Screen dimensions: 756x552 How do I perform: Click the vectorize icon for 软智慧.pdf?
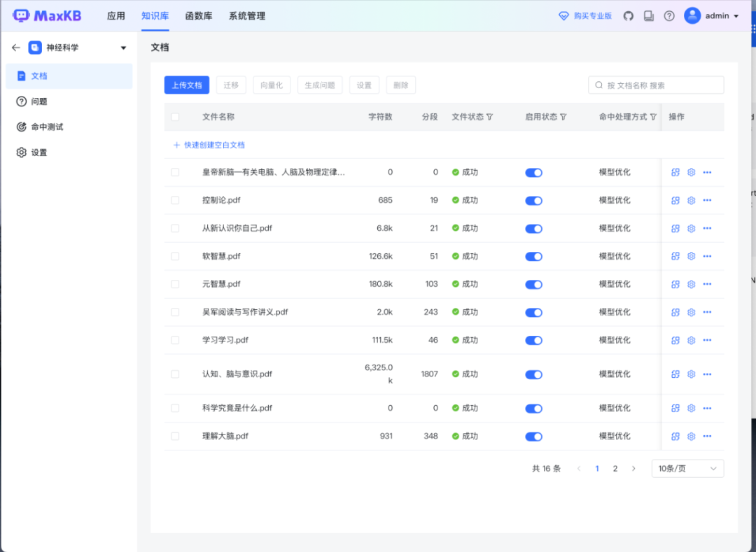(675, 256)
